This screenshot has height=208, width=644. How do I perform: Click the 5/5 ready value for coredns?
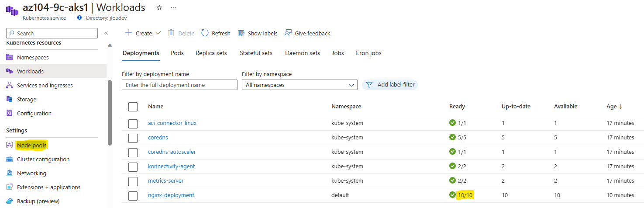click(462, 137)
